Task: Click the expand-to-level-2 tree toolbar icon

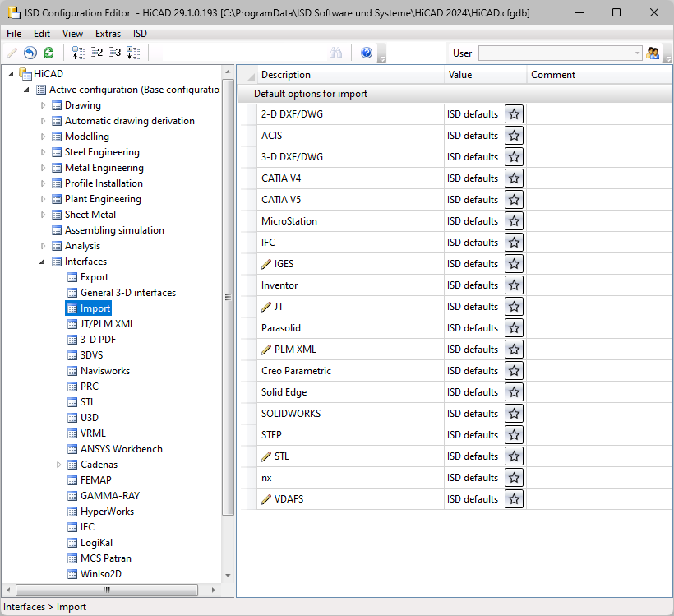Action: coord(97,53)
